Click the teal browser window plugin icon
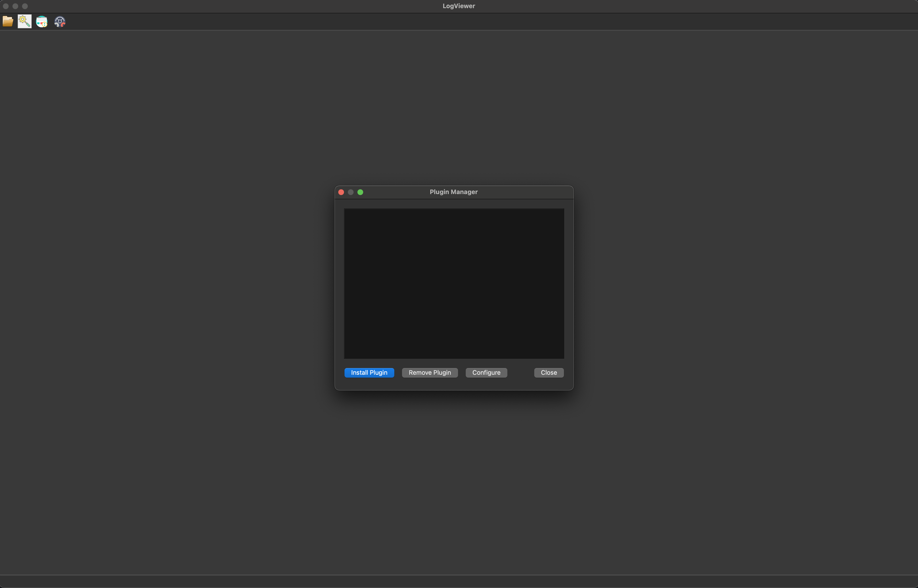918x588 pixels. coord(42,21)
